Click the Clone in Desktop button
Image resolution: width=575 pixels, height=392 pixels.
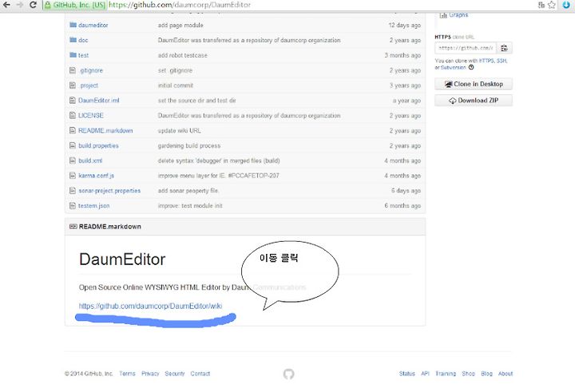pyautogui.click(x=474, y=84)
